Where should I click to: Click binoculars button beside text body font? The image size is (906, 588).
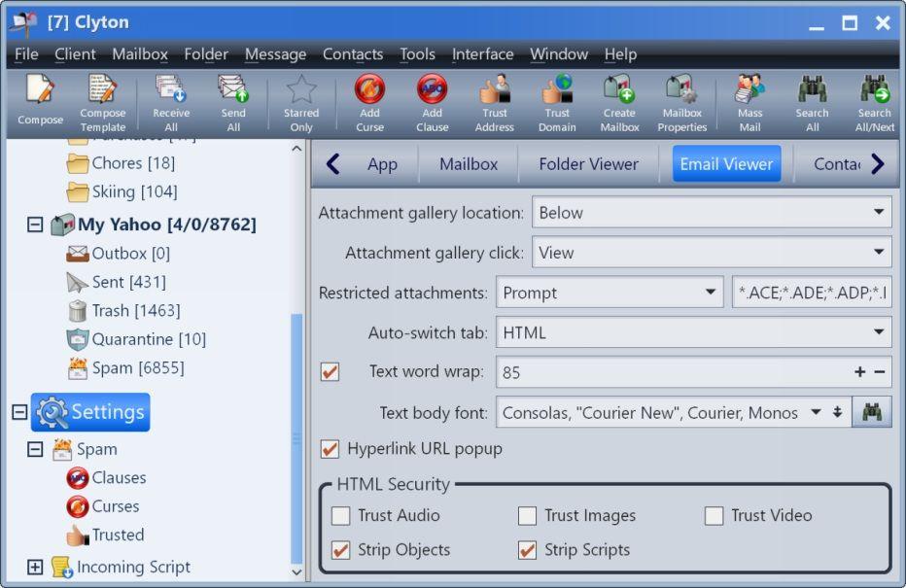[872, 412]
